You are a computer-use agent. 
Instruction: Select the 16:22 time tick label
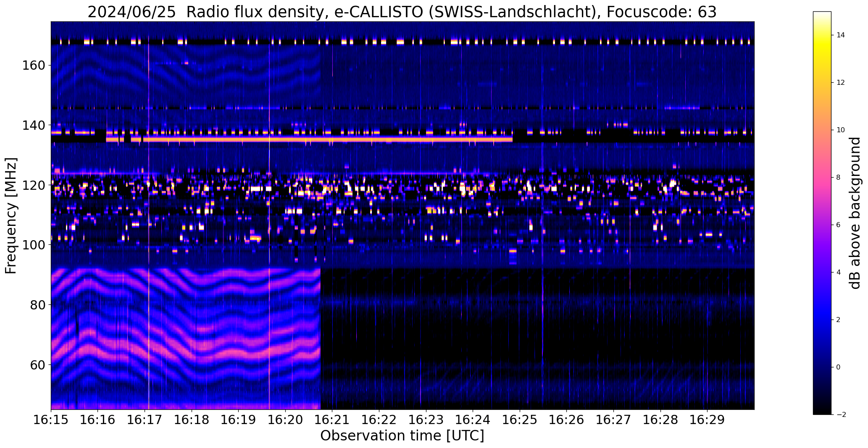pos(379,419)
